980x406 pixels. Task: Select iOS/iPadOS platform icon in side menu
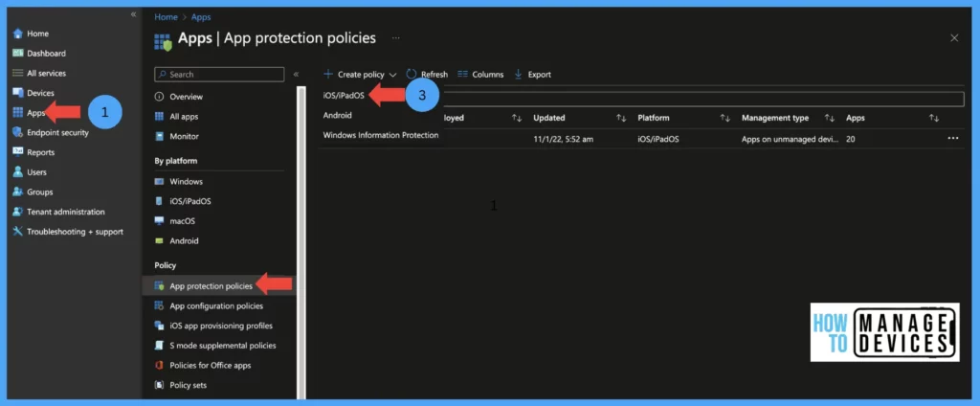159,201
